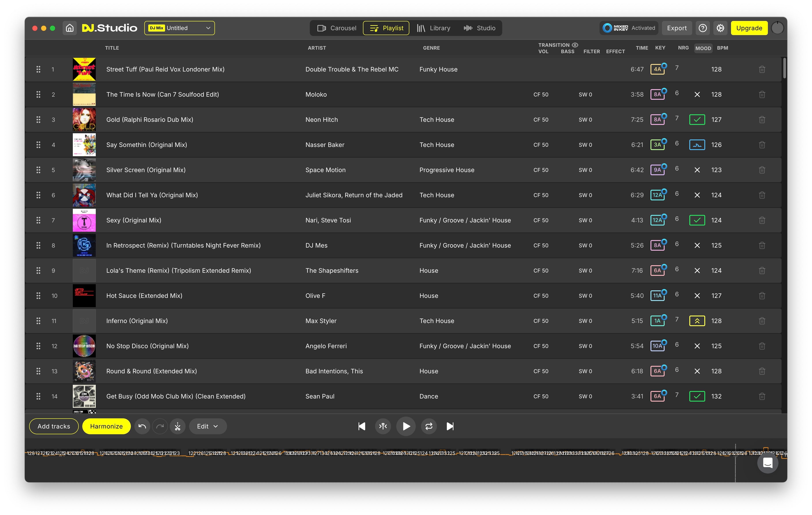Viewport: 812px width, 515px height.
Task: Open the SW 0 bass setting for Inferno
Action: pos(585,321)
